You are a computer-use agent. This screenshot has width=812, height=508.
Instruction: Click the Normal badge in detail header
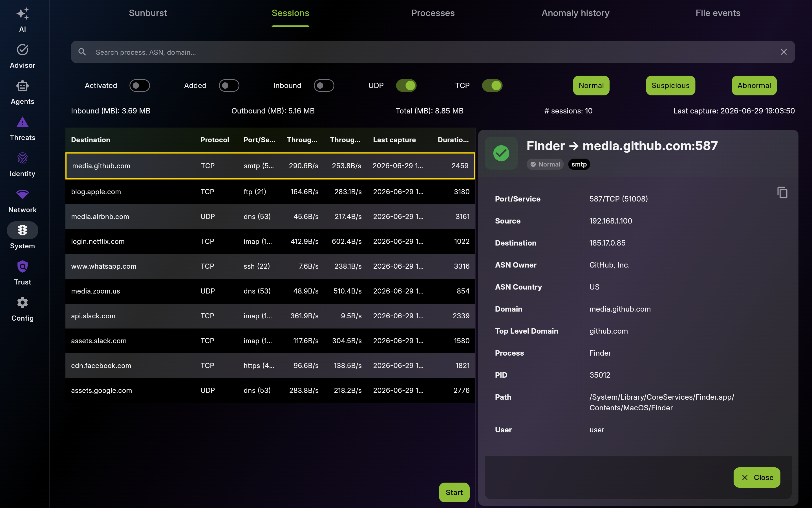click(x=545, y=164)
